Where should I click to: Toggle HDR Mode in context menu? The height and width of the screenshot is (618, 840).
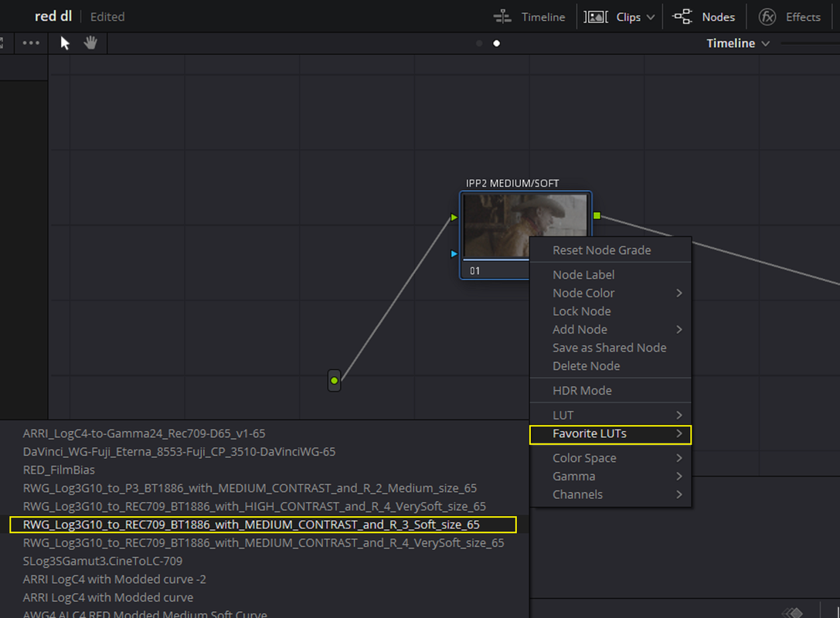610,390
